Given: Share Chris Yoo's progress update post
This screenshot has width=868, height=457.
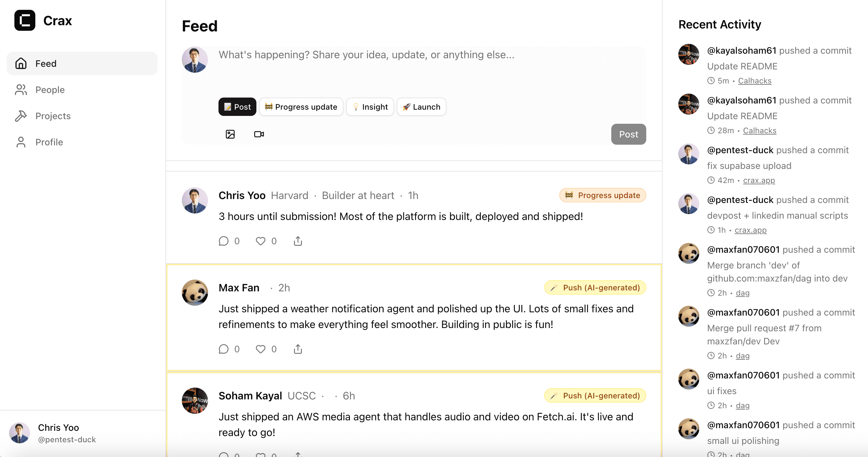Looking at the screenshot, I should coord(298,241).
